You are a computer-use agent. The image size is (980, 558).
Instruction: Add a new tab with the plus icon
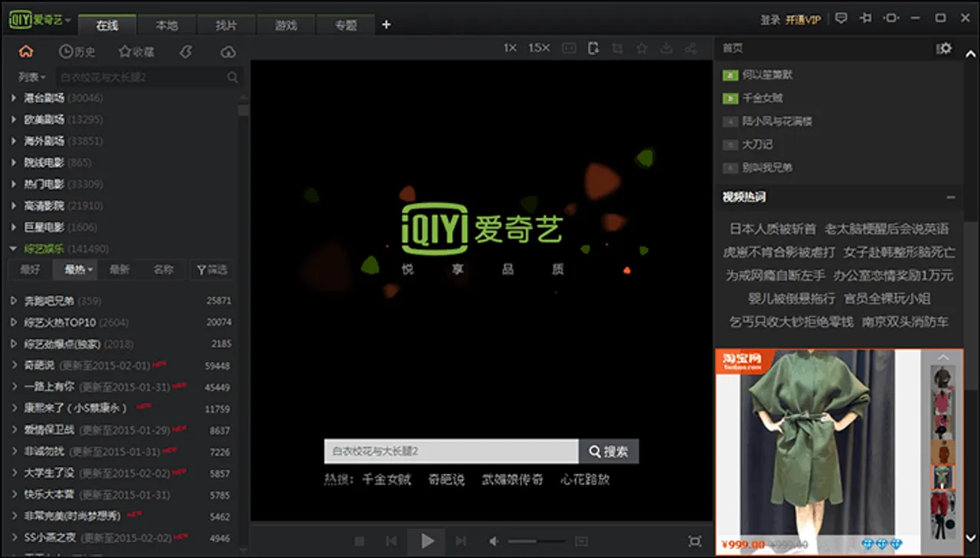[386, 24]
